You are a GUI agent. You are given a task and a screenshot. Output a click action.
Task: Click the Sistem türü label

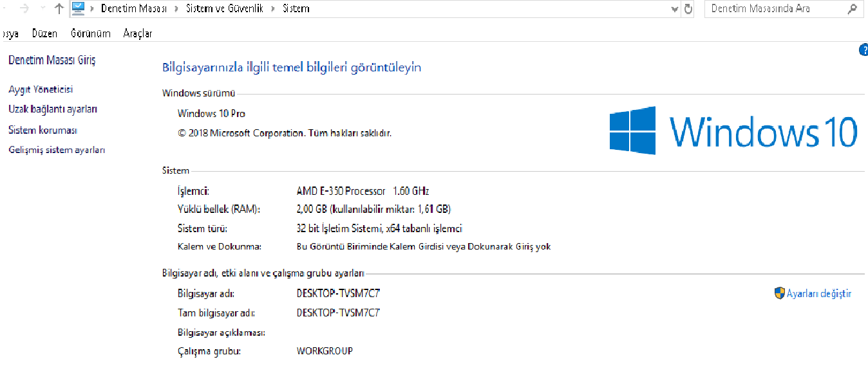coord(202,228)
